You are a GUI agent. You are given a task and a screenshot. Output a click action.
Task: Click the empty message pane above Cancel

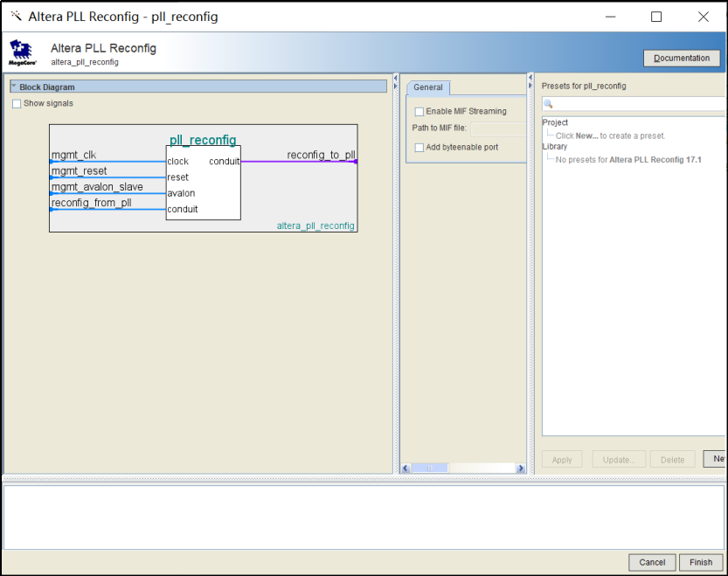click(x=364, y=517)
